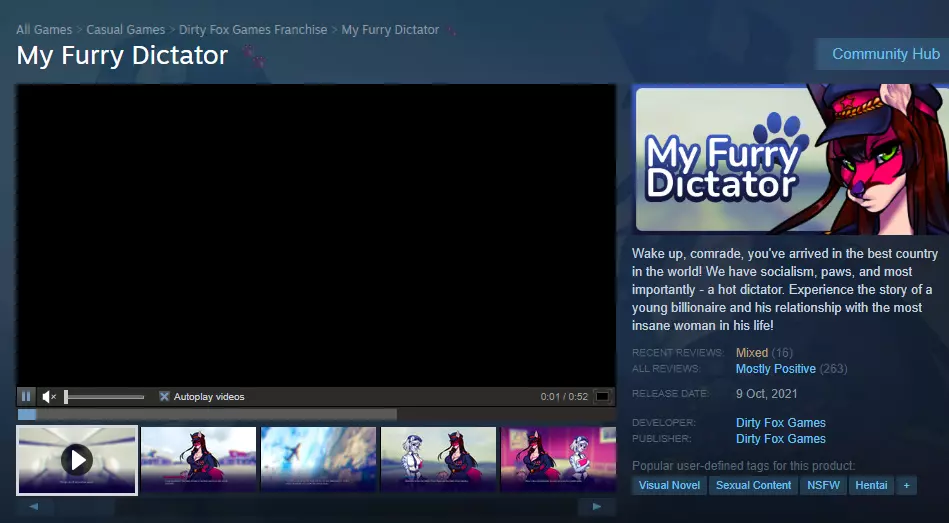Adjust the video volume slider

(104, 397)
